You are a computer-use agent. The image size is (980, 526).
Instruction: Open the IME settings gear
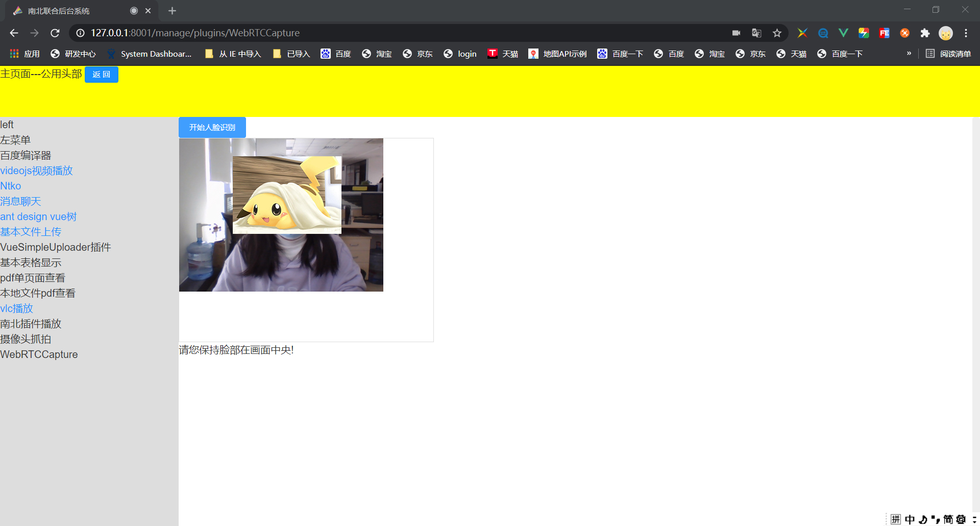coord(961,519)
